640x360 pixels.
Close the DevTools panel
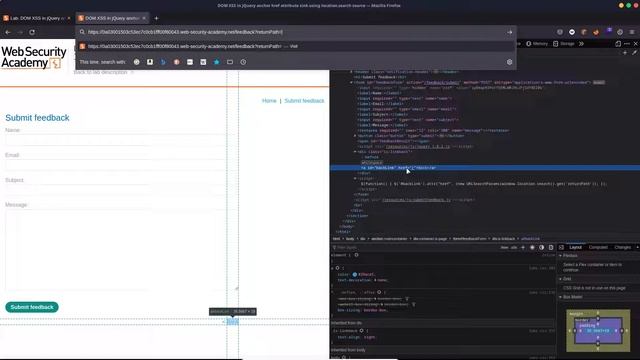[636, 44]
